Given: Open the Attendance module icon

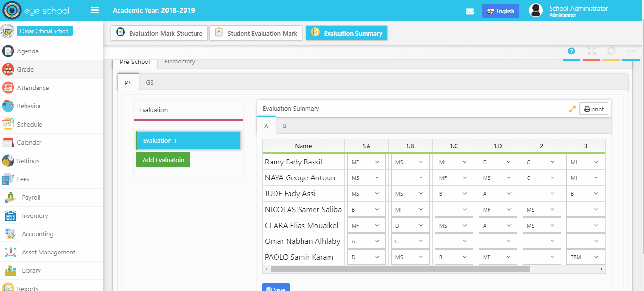Looking at the screenshot, I should click(9, 88).
